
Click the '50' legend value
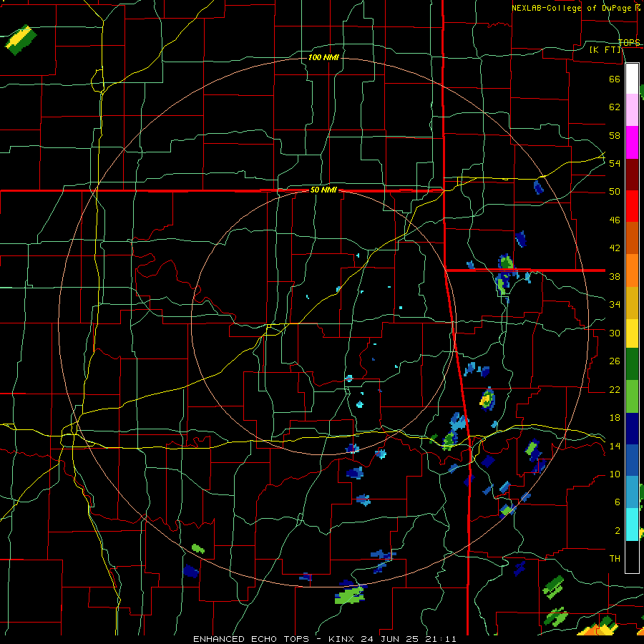tap(615, 192)
